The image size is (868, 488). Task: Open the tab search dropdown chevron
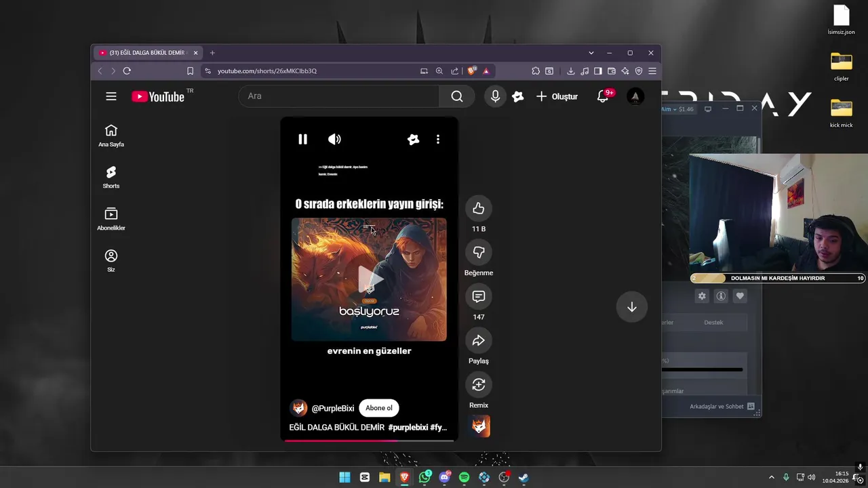click(591, 53)
